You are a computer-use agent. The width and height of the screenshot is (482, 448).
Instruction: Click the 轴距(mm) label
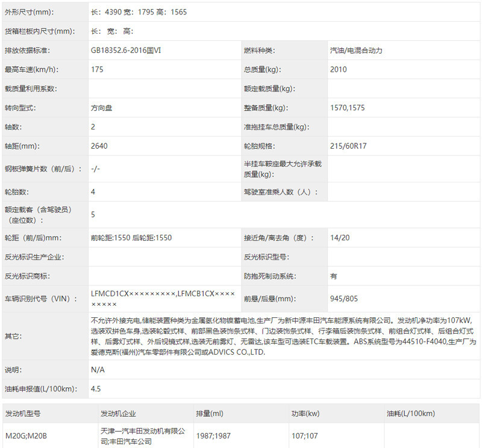click(22, 146)
